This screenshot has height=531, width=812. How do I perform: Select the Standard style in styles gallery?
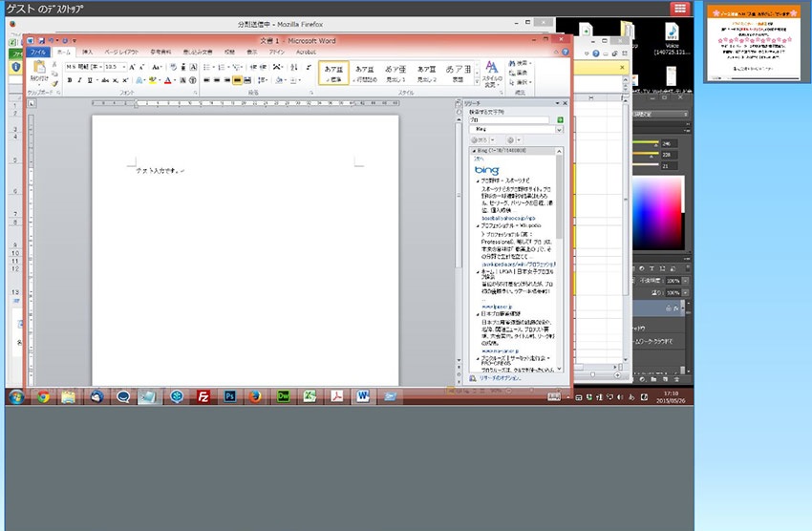(x=333, y=73)
